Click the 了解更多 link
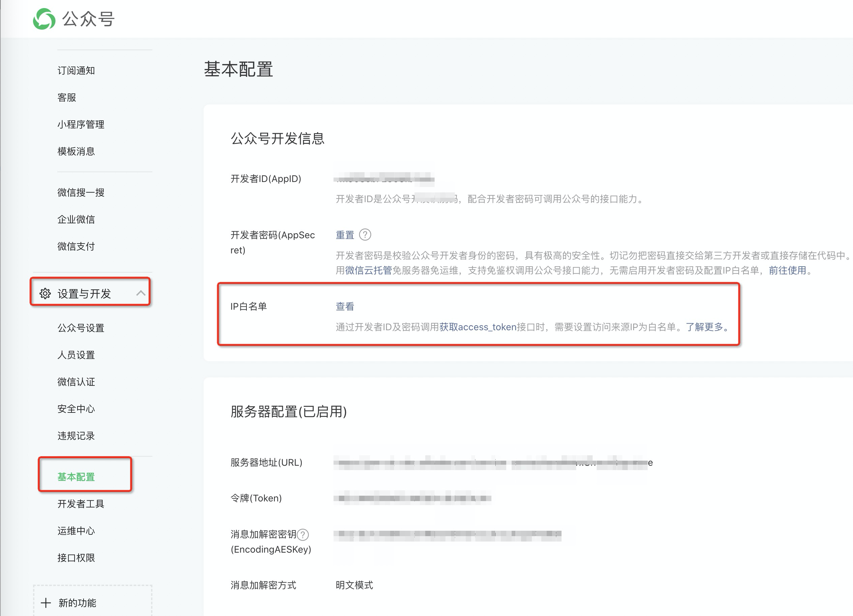Screen dimensions: 853x616 pos(704,327)
